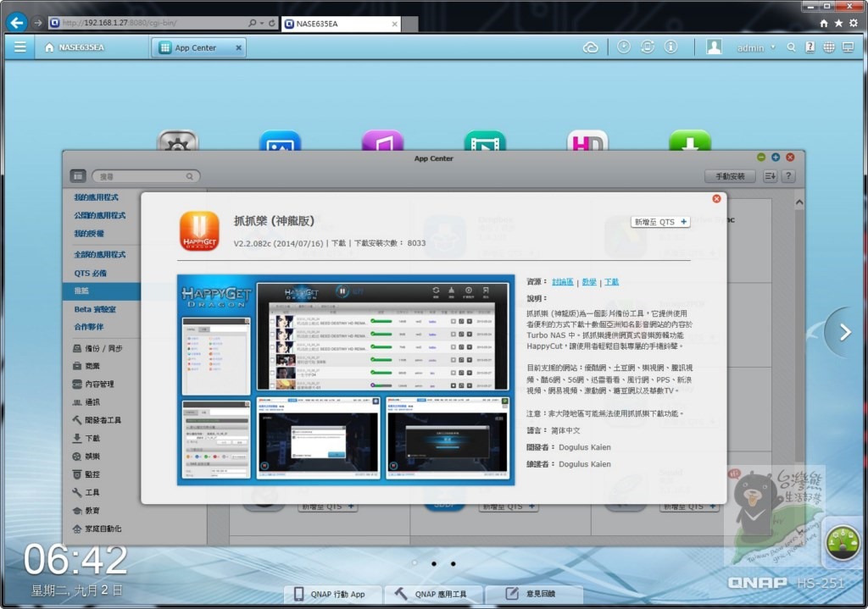
Task: Click the browser address bar
Action: click(149, 23)
